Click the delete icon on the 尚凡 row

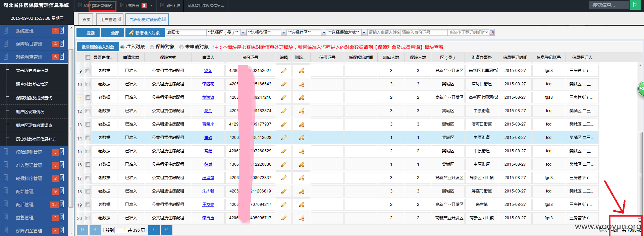(302, 111)
